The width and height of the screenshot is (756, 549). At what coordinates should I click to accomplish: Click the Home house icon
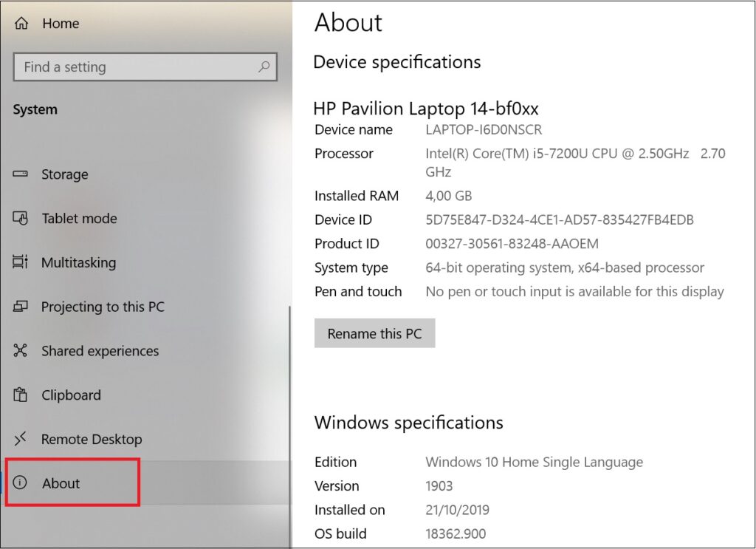click(x=21, y=23)
